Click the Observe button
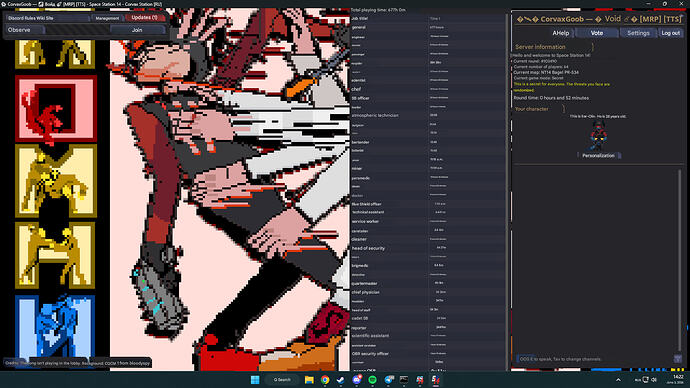690x388 pixels. [25, 30]
